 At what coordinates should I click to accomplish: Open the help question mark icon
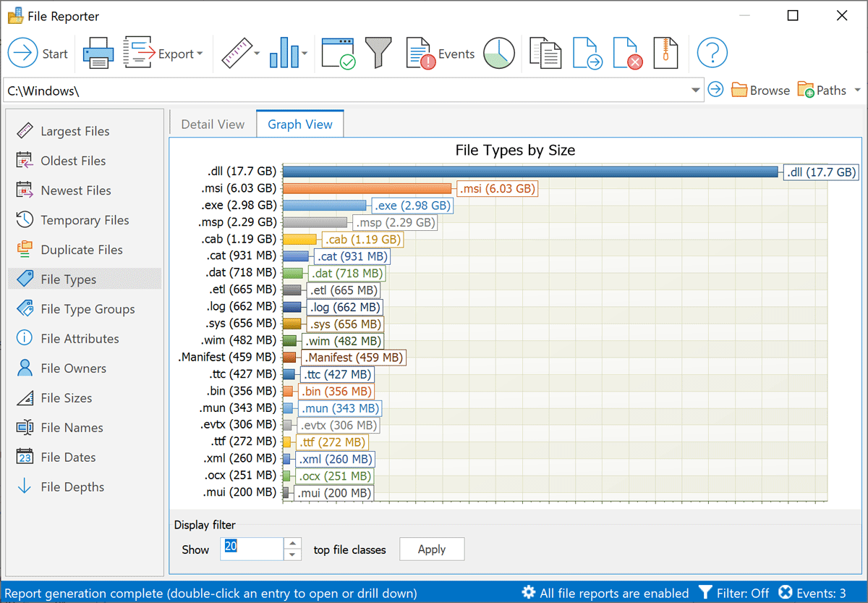(x=712, y=54)
